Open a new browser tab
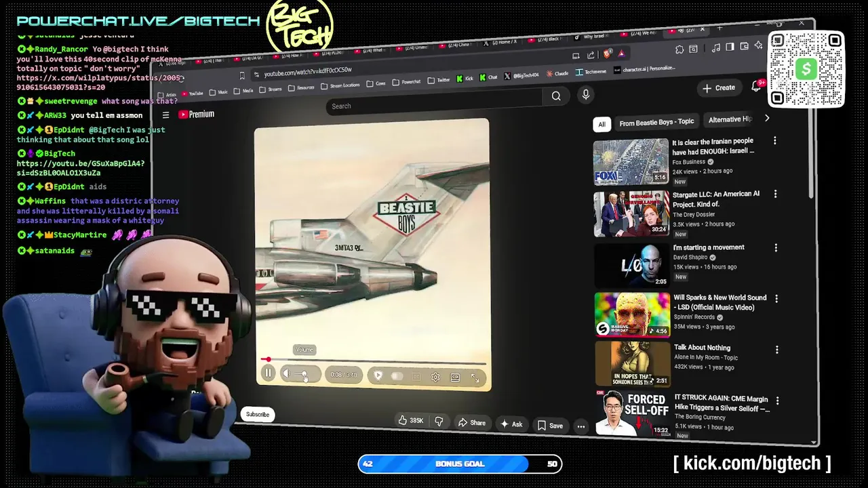 pos(719,28)
